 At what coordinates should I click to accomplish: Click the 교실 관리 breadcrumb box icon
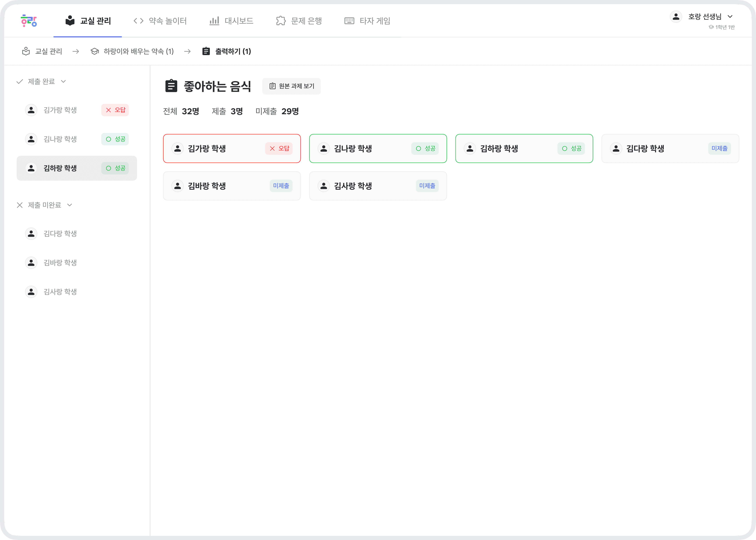point(26,51)
